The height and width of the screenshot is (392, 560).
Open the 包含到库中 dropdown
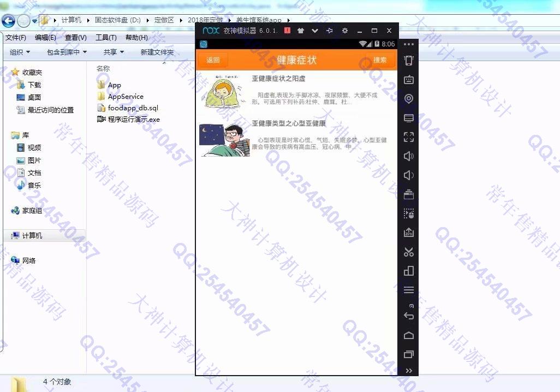click(x=67, y=52)
